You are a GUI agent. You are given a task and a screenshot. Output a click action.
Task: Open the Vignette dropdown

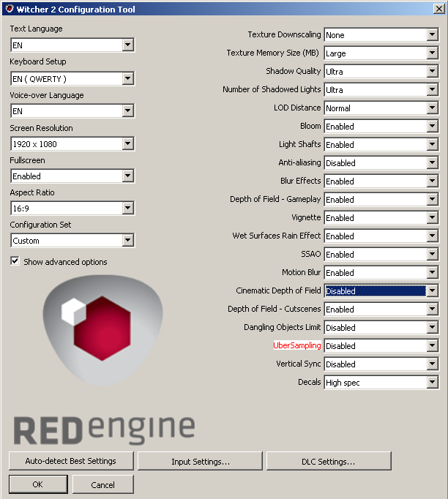pos(381,218)
